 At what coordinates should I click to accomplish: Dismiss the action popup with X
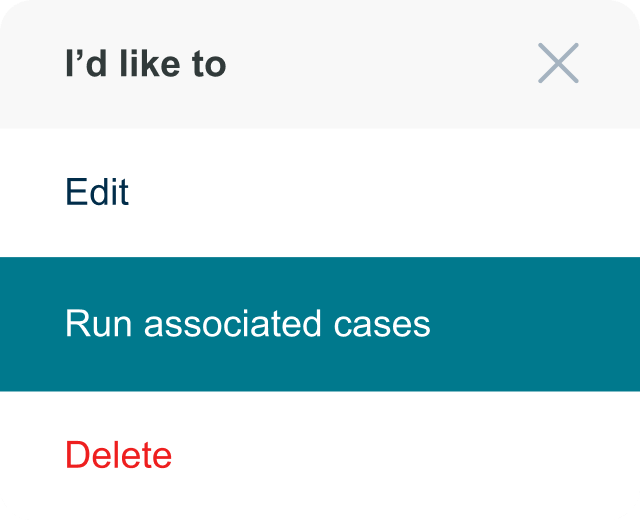(x=558, y=63)
